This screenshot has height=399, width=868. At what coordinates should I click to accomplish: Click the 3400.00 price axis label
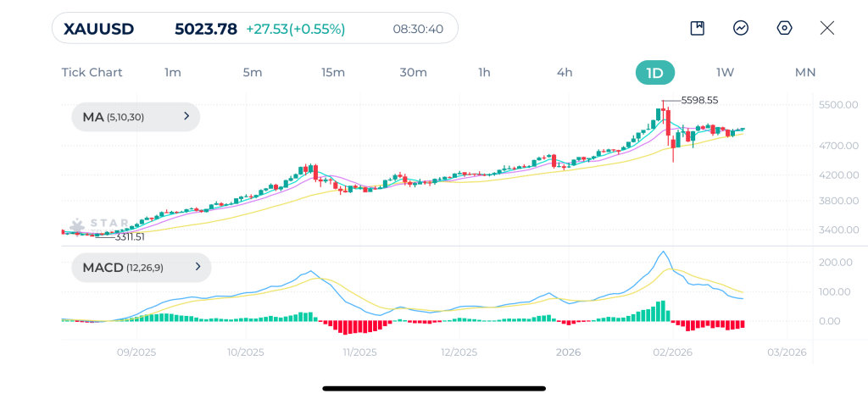click(x=838, y=230)
